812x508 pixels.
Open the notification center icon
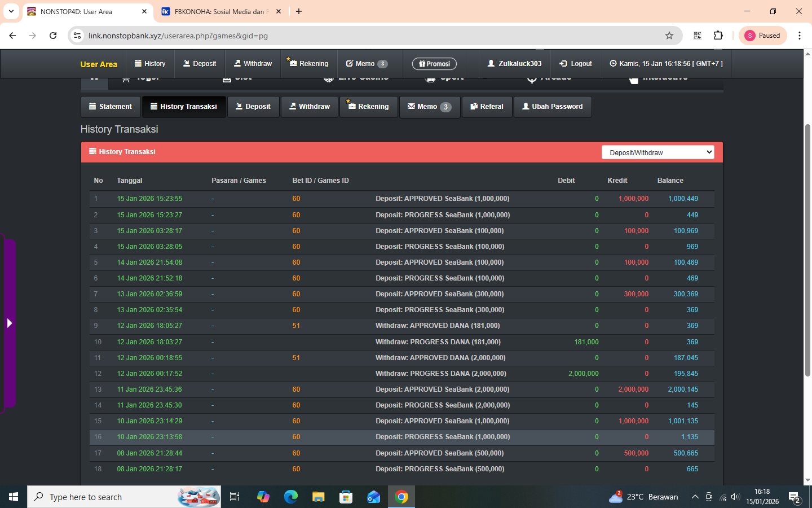pyautogui.click(x=795, y=497)
